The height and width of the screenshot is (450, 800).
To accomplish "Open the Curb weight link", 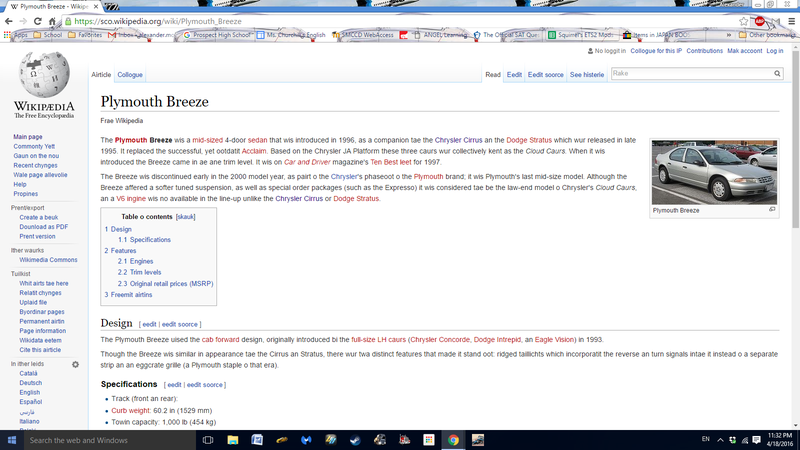I will pos(131,410).
